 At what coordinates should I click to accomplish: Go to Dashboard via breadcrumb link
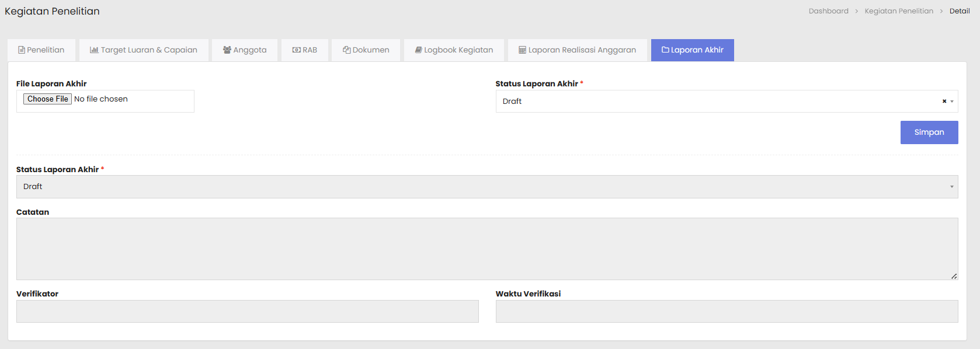coord(828,11)
